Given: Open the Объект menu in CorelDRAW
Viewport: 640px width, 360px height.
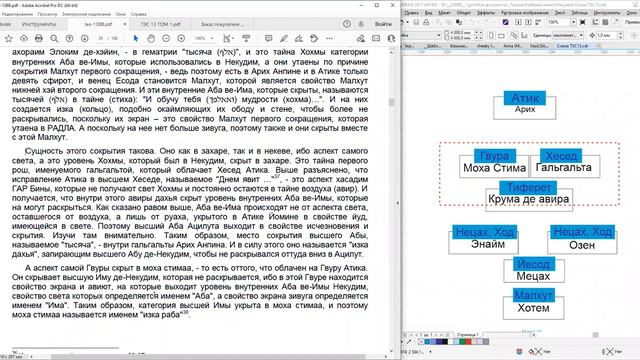Looking at the screenshot, I should (463, 13).
